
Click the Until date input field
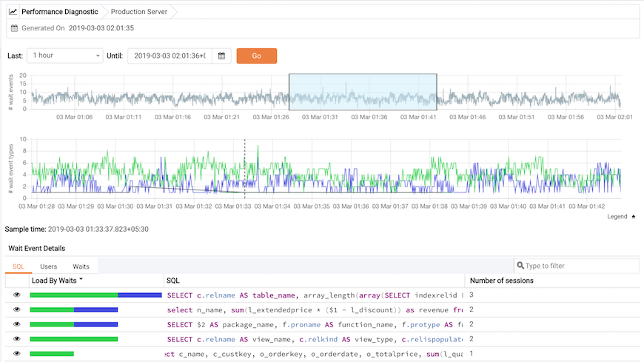(170, 56)
